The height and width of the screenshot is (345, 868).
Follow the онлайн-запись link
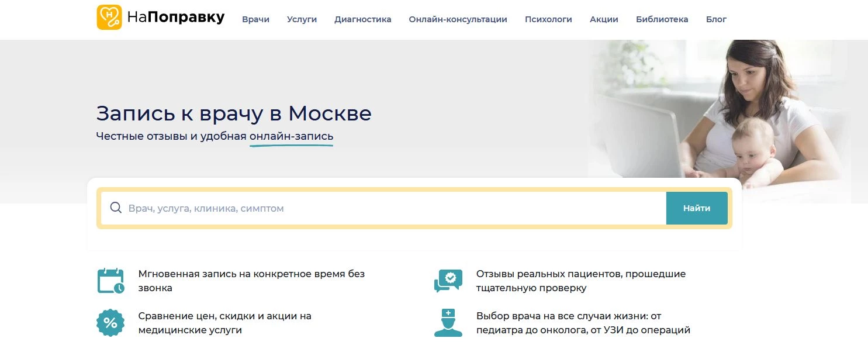pos(291,136)
